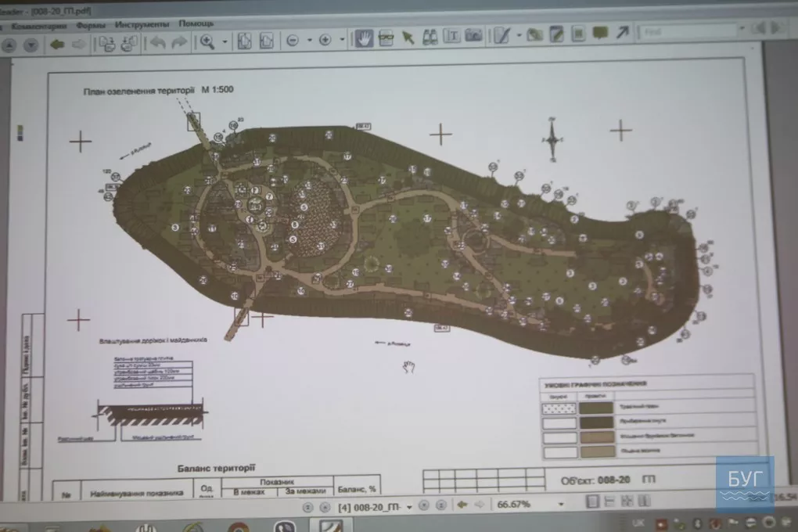Select the arrow drawing annotation tool

click(622, 33)
